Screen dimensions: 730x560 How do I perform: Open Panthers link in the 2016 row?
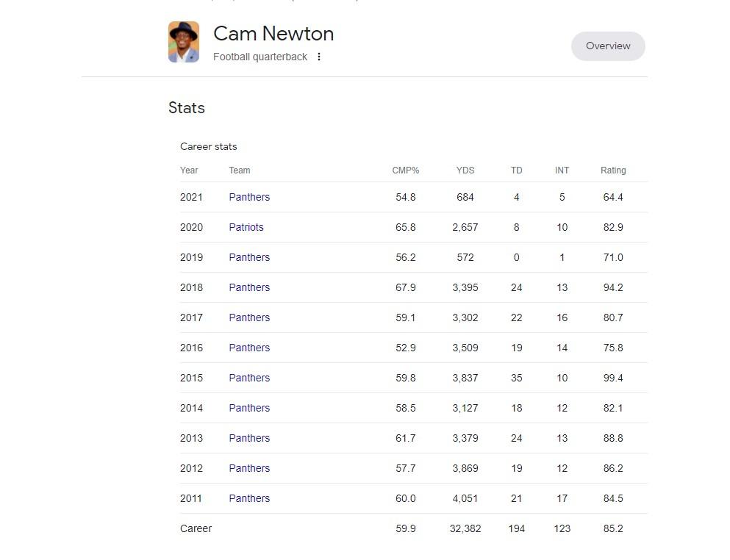click(249, 348)
